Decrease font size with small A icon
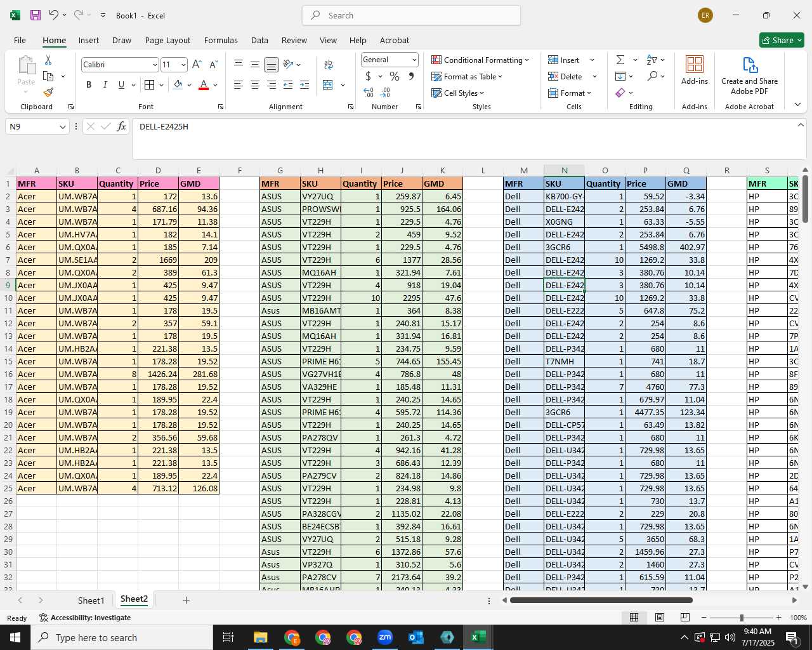The image size is (812, 650). (x=213, y=65)
